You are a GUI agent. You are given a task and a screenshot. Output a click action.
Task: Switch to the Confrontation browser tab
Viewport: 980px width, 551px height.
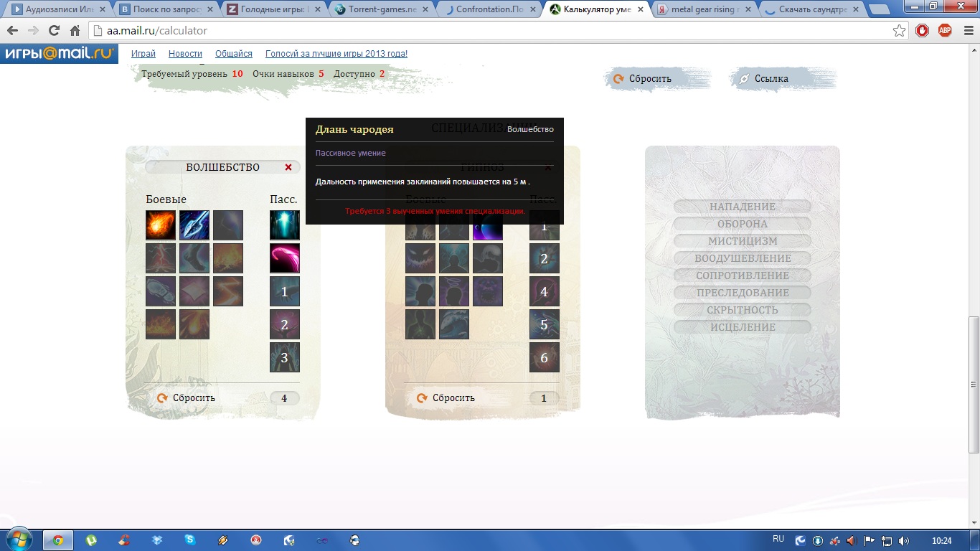tap(488, 10)
